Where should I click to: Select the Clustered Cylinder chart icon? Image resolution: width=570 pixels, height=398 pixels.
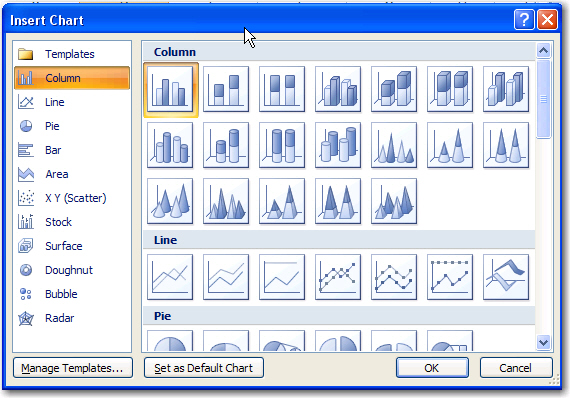pyautogui.click(x=170, y=145)
